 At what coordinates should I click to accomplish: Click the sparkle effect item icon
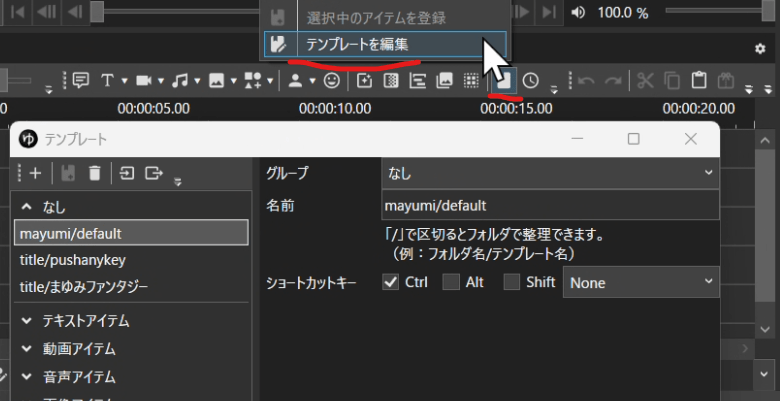click(365, 80)
